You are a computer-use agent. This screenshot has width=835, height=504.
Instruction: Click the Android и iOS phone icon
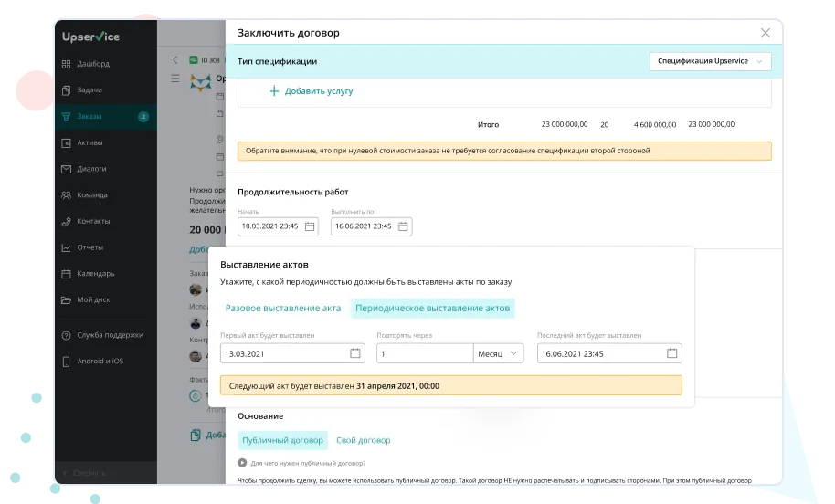pos(66,362)
